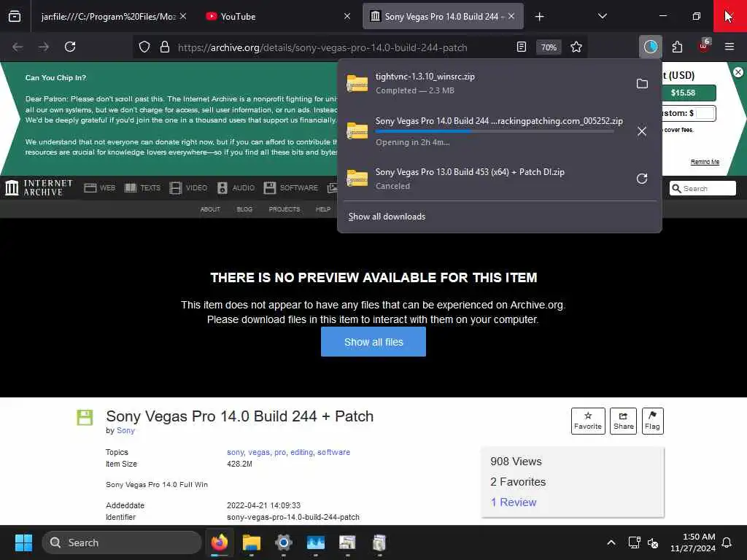Image resolution: width=747 pixels, height=560 pixels.
Task: Cancel the Sony Vegas Pro 14.0 download
Action: coord(642,131)
